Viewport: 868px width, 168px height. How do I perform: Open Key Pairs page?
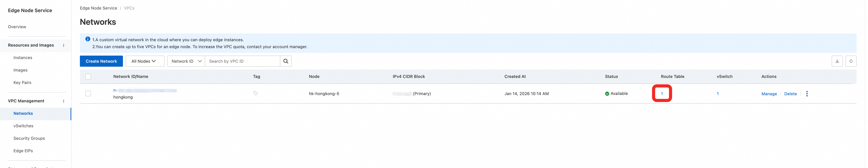tap(22, 83)
